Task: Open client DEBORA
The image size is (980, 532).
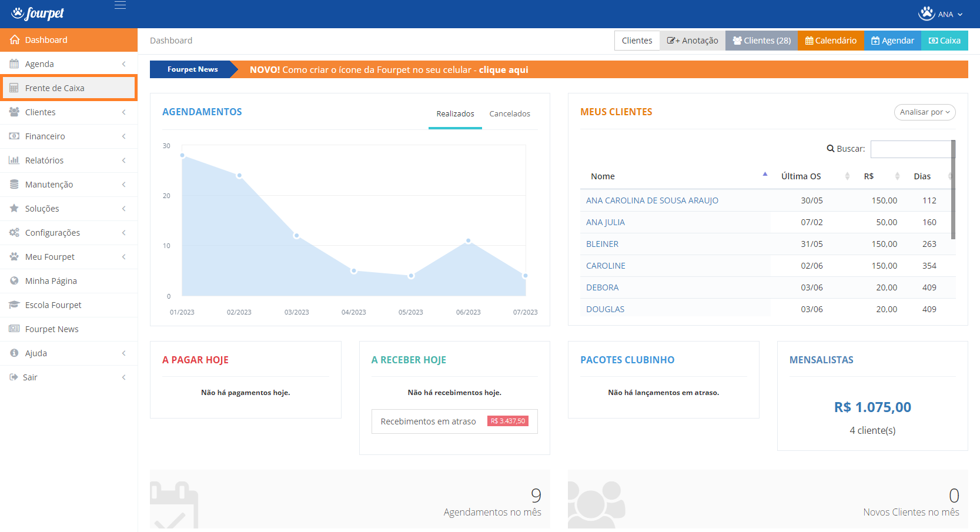Action: (602, 287)
